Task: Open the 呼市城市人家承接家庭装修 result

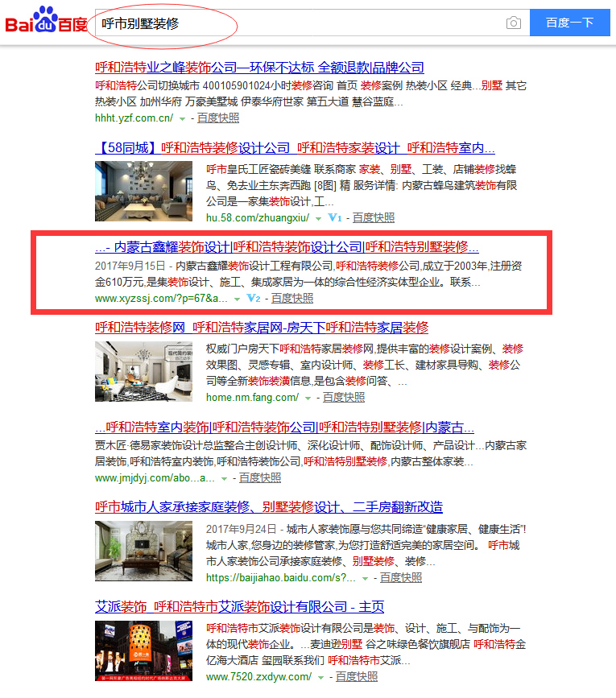Action: pyautogui.click(x=269, y=507)
